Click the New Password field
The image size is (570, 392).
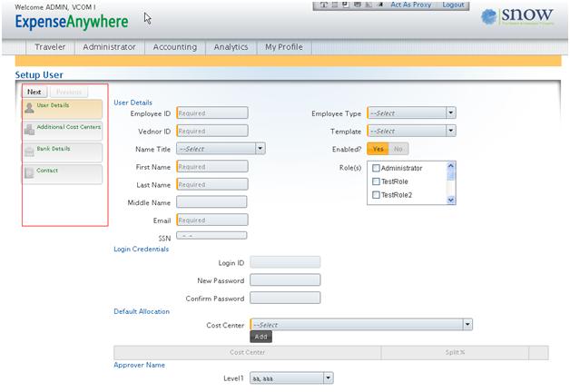[x=285, y=280]
